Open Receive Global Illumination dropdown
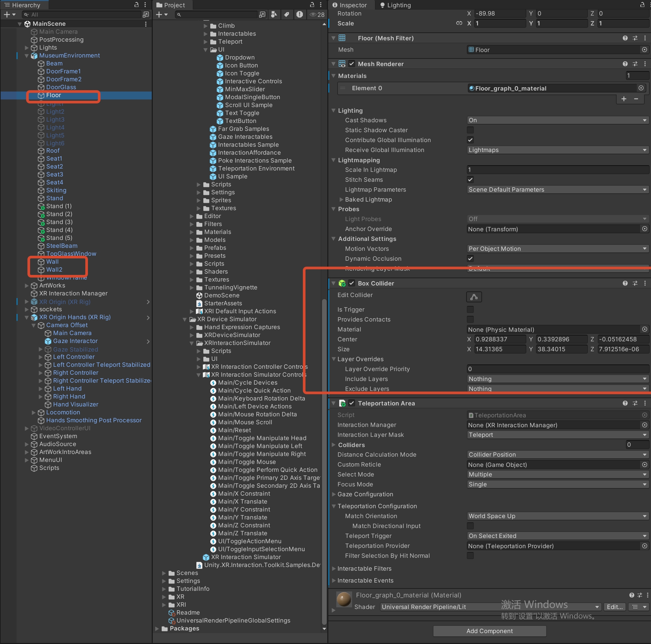Screen dimensions: 651x644 (557, 150)
